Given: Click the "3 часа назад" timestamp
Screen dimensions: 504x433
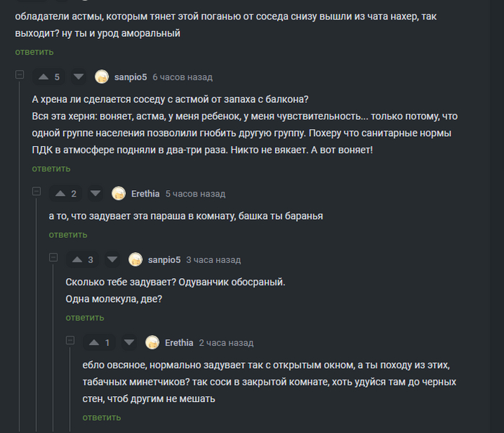Looking at the screenshot, I should (213, 260).
